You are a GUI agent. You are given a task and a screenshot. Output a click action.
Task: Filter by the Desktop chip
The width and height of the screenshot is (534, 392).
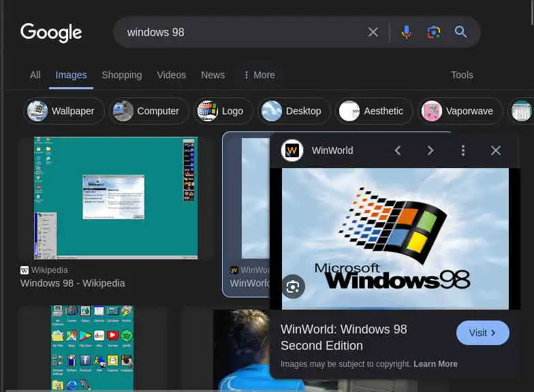(294, 111)
